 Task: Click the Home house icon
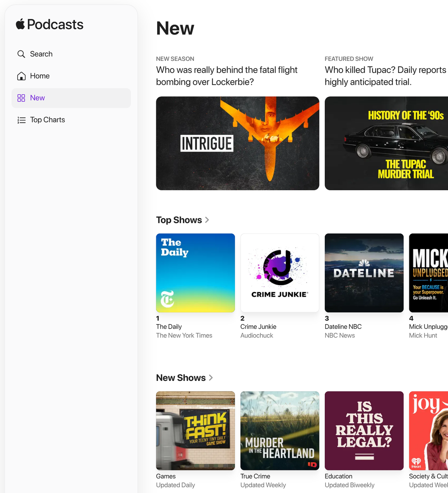point(21,76)
